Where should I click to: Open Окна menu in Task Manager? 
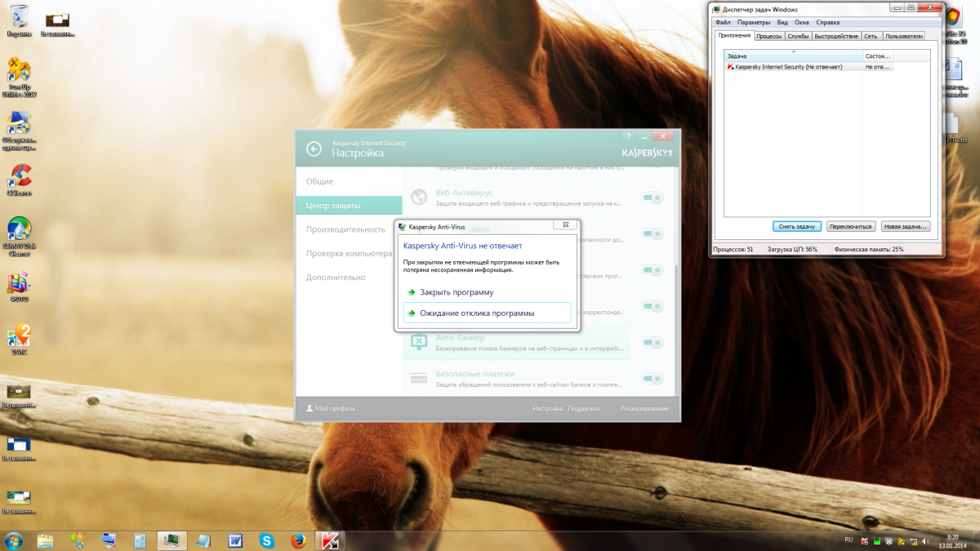802,22
